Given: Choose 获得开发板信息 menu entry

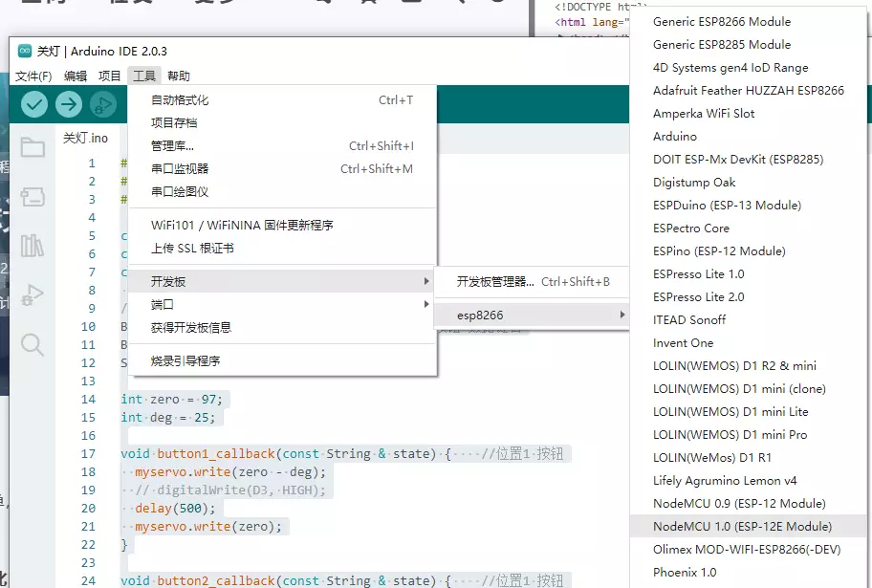Looking at the screenshot, I should (x=282, y=328).
